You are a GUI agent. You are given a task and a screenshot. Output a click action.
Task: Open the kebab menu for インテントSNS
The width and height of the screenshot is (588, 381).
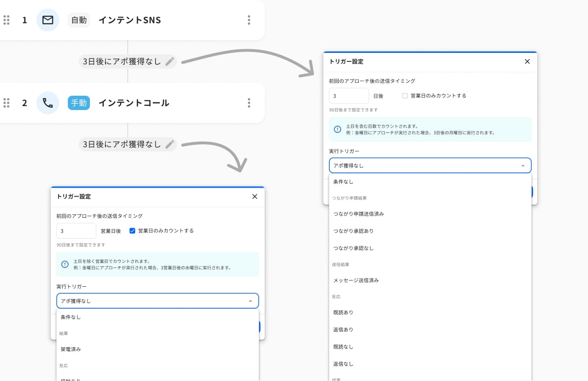point(249,20)
